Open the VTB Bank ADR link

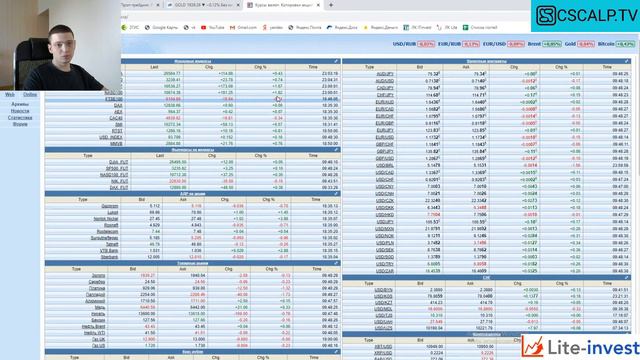coord(109,251)
